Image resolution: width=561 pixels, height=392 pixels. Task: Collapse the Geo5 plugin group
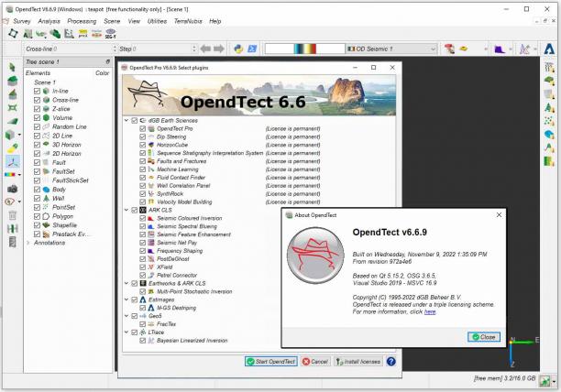(x=126, y=316)
